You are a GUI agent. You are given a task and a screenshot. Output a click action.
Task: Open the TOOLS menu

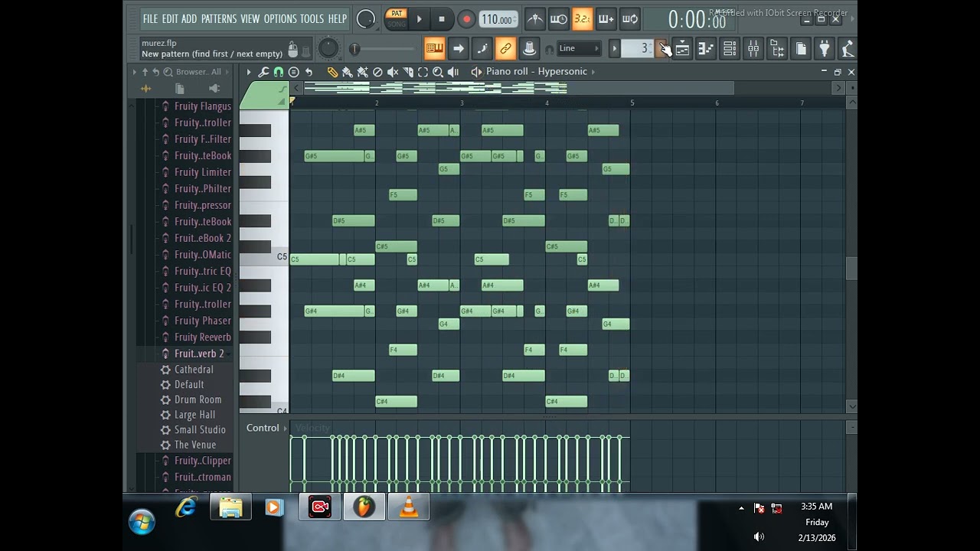tap(312, 18)
